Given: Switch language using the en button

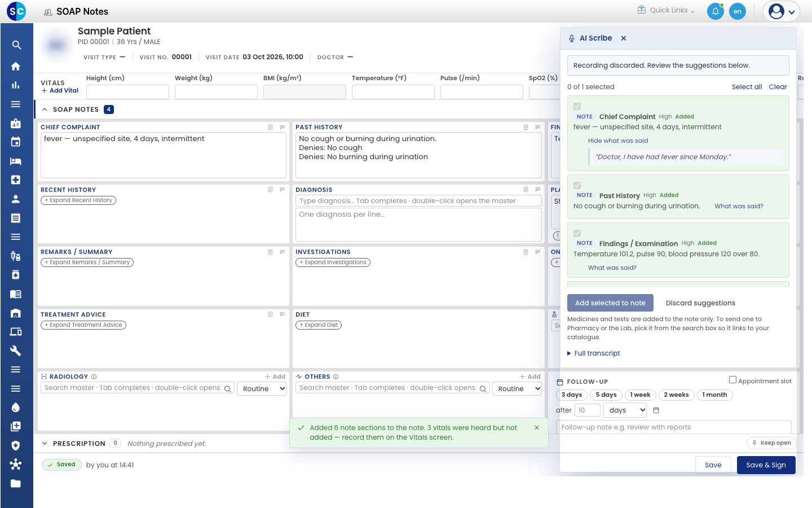Looking at the screenshot, I should click(737, 11).
